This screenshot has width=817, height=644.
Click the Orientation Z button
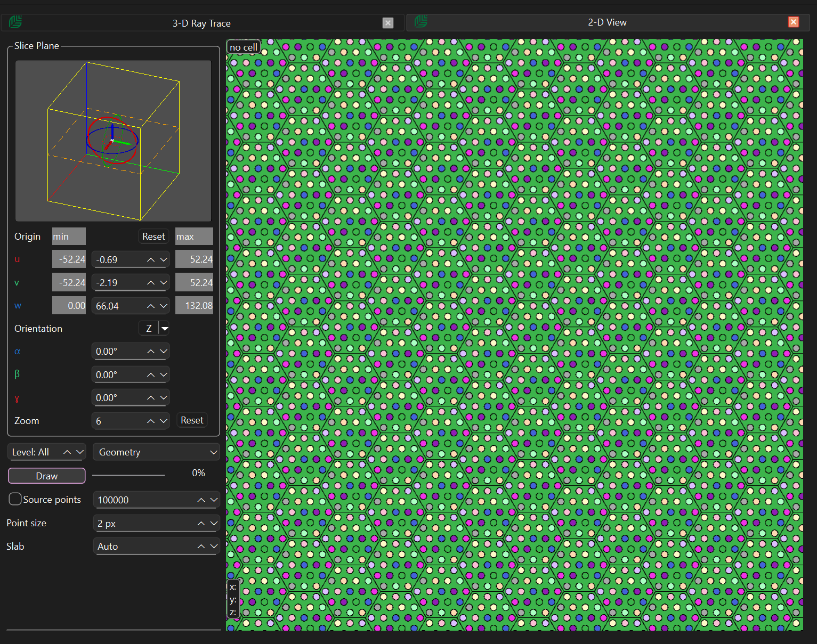tap(149, 329)
